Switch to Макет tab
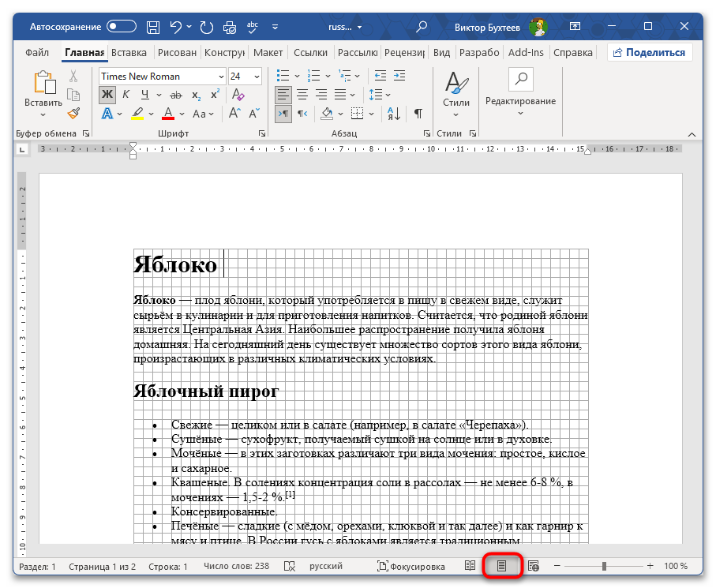 pos(268,53)
